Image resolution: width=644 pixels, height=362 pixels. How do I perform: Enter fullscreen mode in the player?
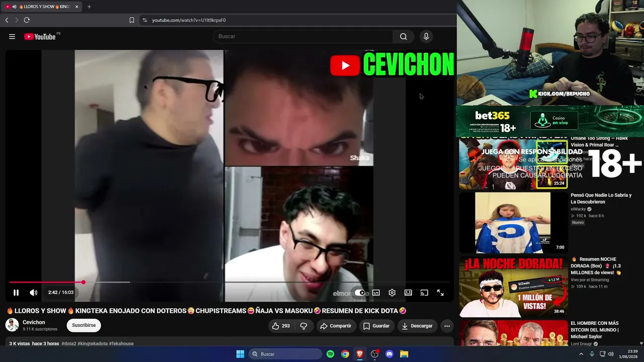click(440, 293)
